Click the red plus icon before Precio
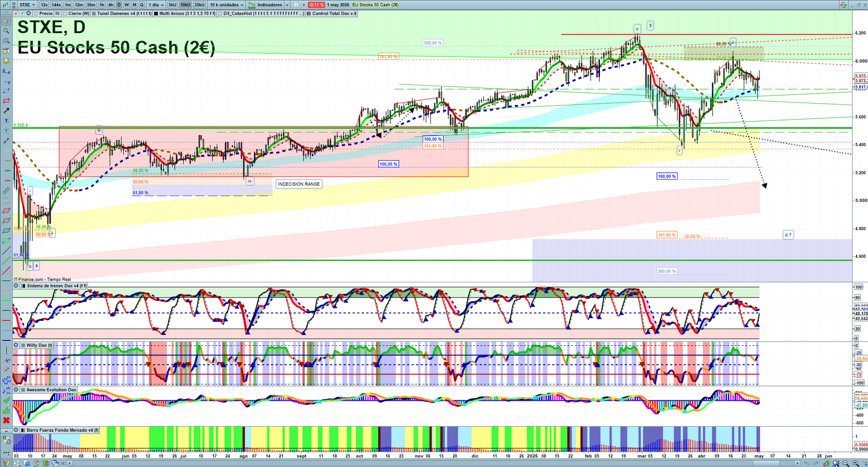 pyautogui.click(x=16, y=13)
